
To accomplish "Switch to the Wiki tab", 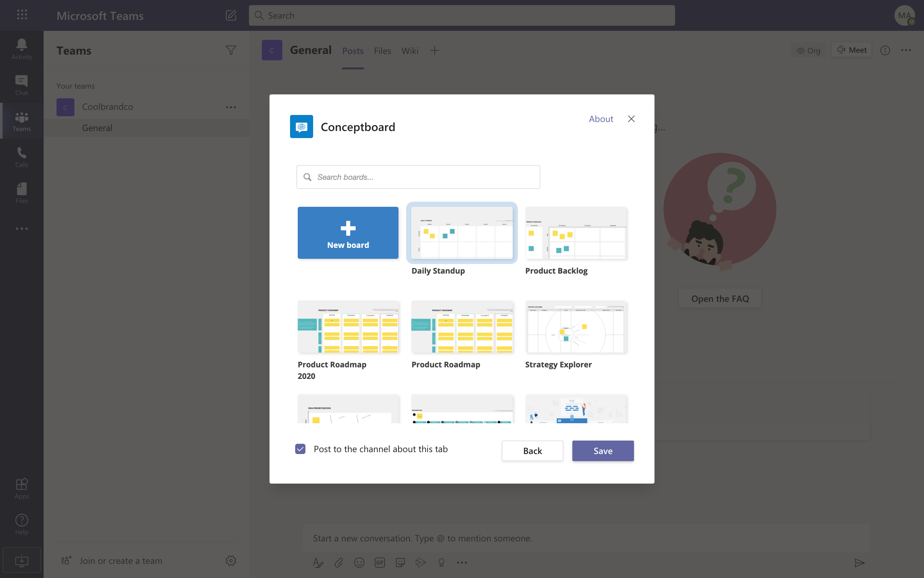I will tap(410, 51).
